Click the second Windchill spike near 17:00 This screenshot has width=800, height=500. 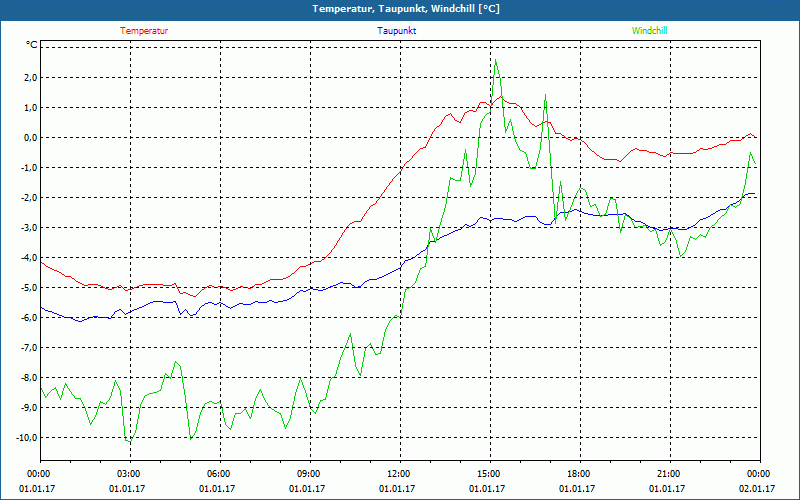(545, 95)
